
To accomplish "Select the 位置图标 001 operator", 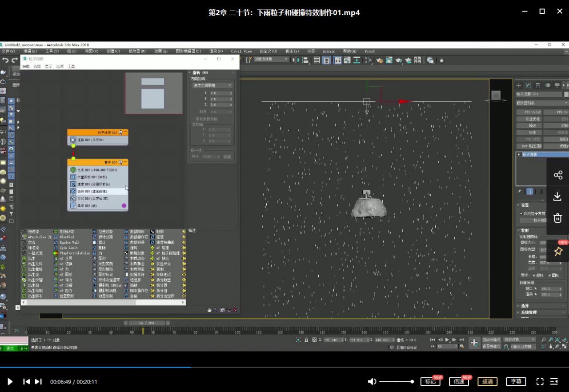I will [98, 177].
